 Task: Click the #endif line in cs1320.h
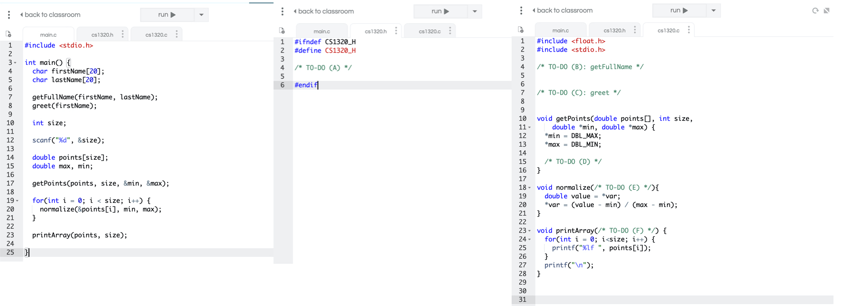pos(306,85)
